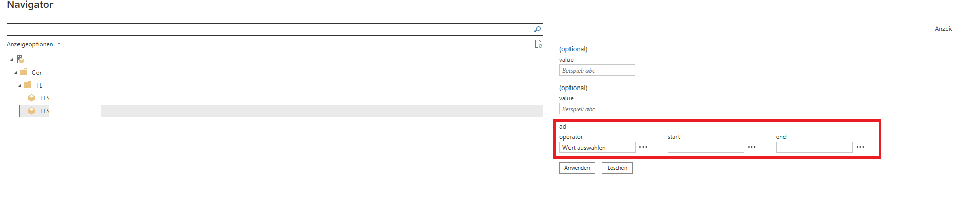Click the TE folder label
The image size is (980, 208).
[x=39, y=85]
